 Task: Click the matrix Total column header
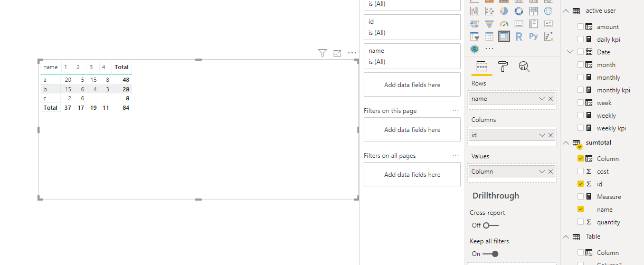point(122,67)
